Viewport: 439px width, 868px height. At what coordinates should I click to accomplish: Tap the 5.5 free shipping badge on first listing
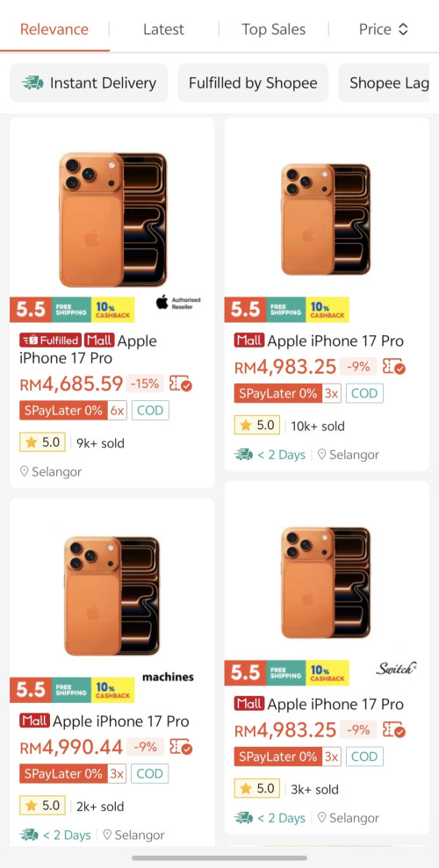tap(72, 310)
